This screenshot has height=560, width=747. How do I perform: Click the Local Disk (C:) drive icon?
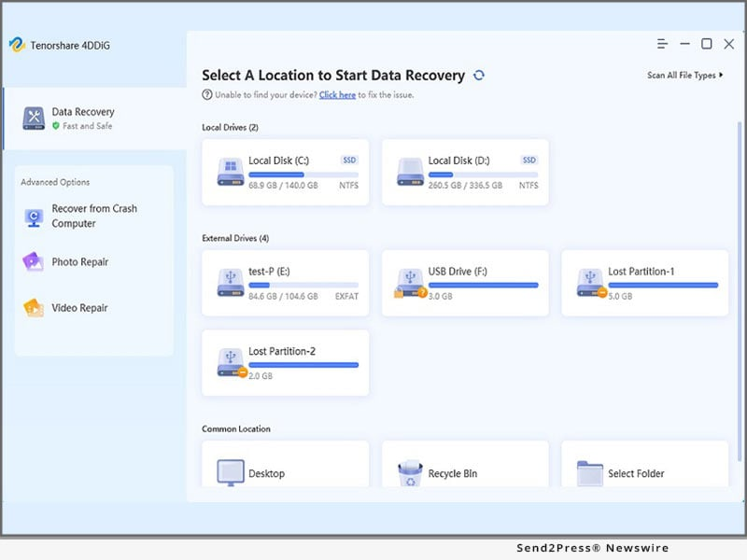(231, 172)
